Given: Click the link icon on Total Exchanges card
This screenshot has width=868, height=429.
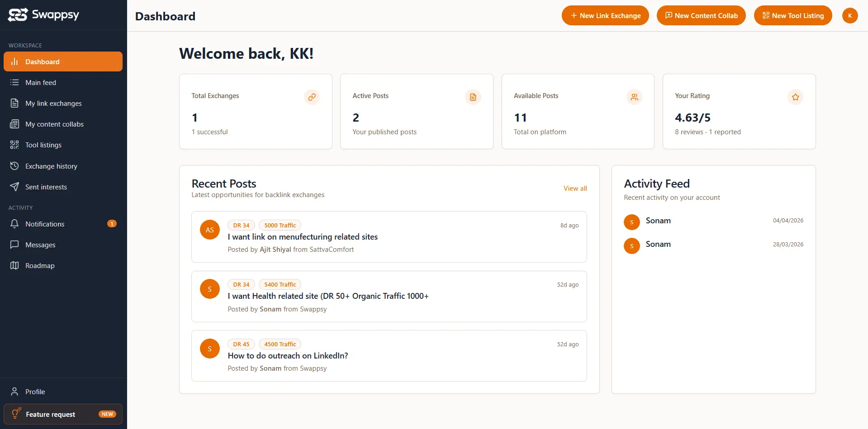Looking at the screenshot, I should (x=312, y=97).
